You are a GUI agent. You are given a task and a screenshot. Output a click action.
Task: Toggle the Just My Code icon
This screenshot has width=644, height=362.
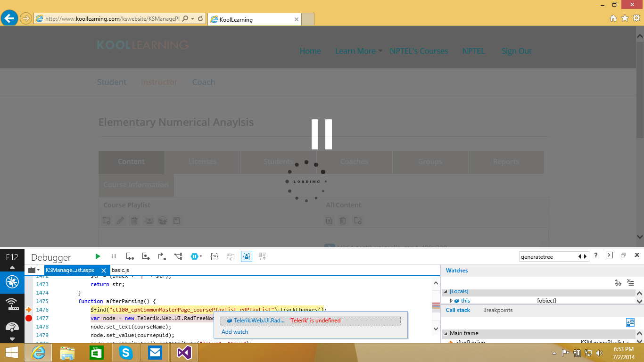click(x=247, y=256)
